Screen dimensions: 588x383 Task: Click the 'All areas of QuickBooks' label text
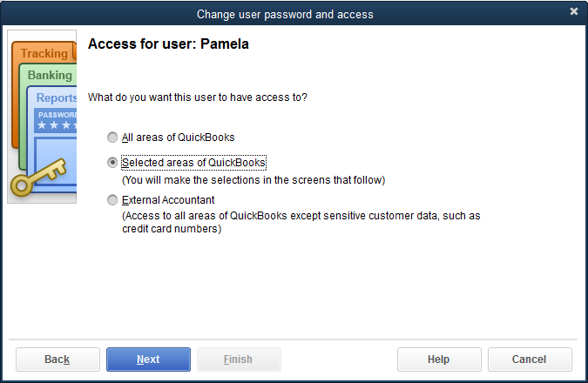pos(178,138)
